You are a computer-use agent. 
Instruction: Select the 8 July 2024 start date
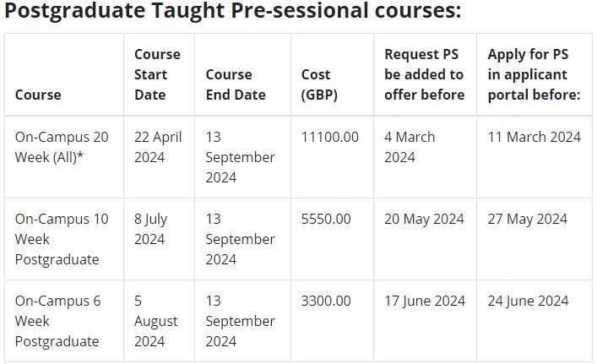pos(150,229)
